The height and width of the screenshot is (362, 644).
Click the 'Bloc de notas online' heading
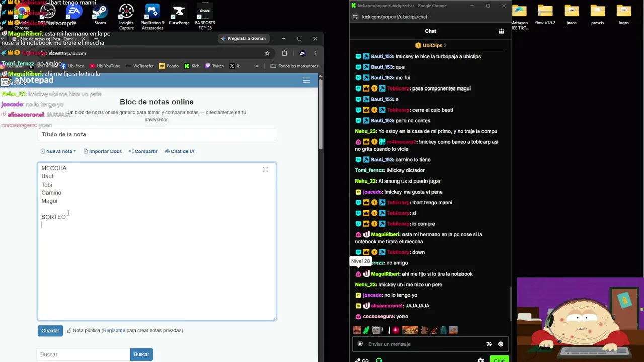click(156, 102)
